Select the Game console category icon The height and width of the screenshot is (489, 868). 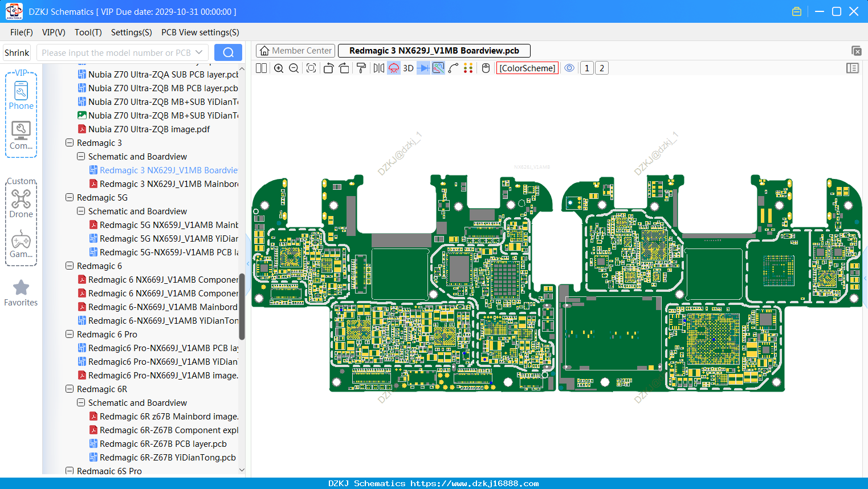click(21, 244)
